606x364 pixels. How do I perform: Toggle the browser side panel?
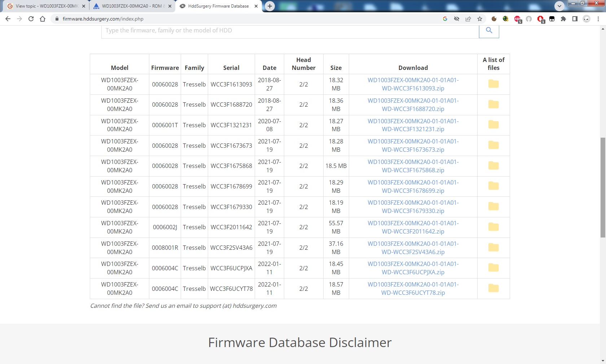[x=575, y=19]
